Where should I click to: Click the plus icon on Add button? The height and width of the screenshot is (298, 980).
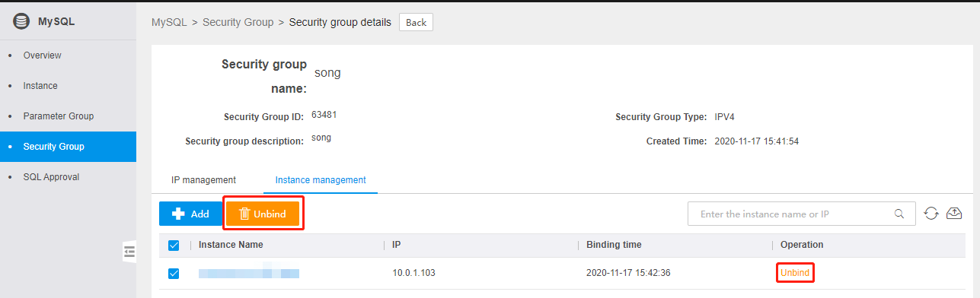178,214
